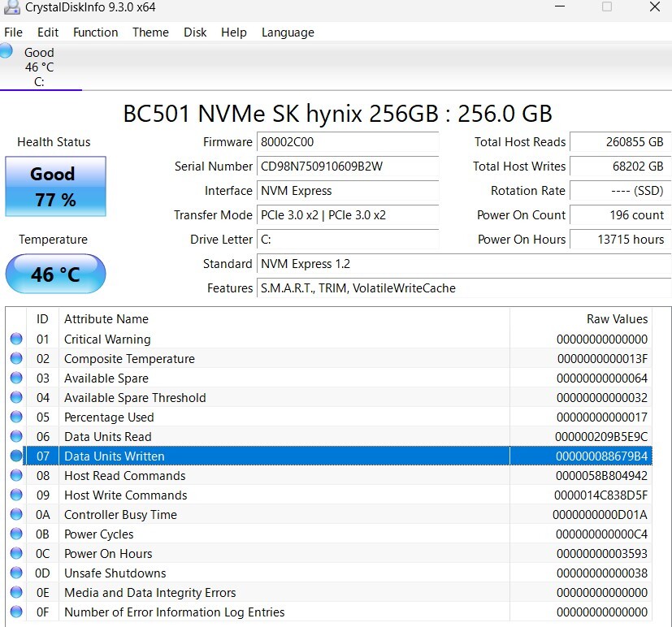Click the status orb for Composite Temperature
The image size is (672, 627).
coord(16,359)
